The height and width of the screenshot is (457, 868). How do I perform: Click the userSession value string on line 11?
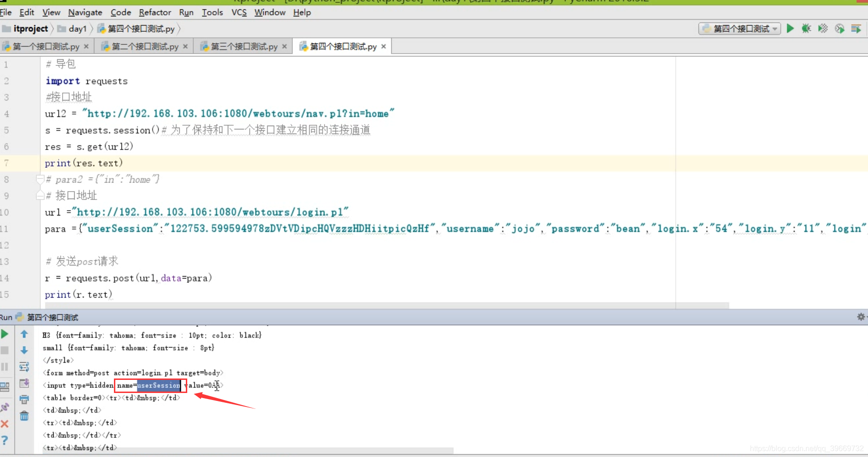pyautogui.click(x=299, y=228)
